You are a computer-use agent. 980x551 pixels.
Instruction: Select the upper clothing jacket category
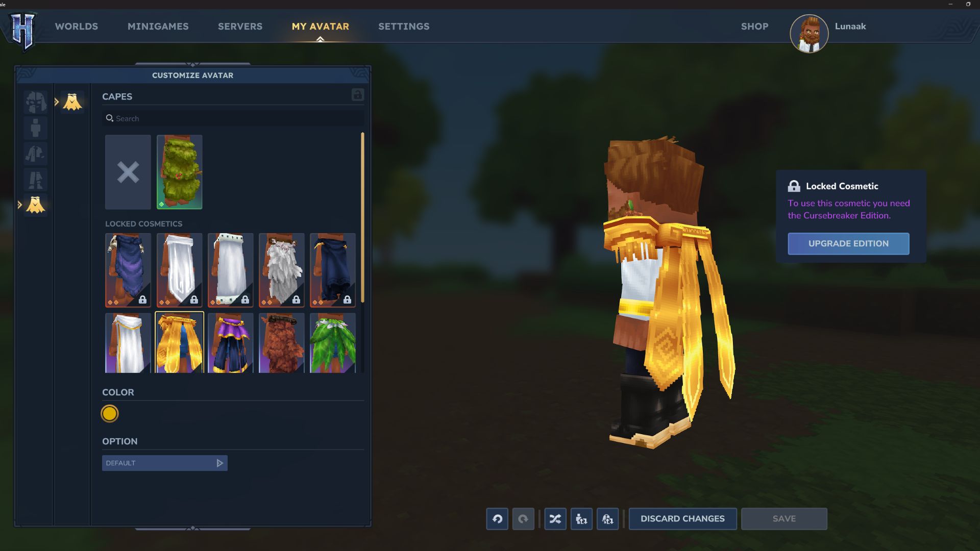[35, 154]
